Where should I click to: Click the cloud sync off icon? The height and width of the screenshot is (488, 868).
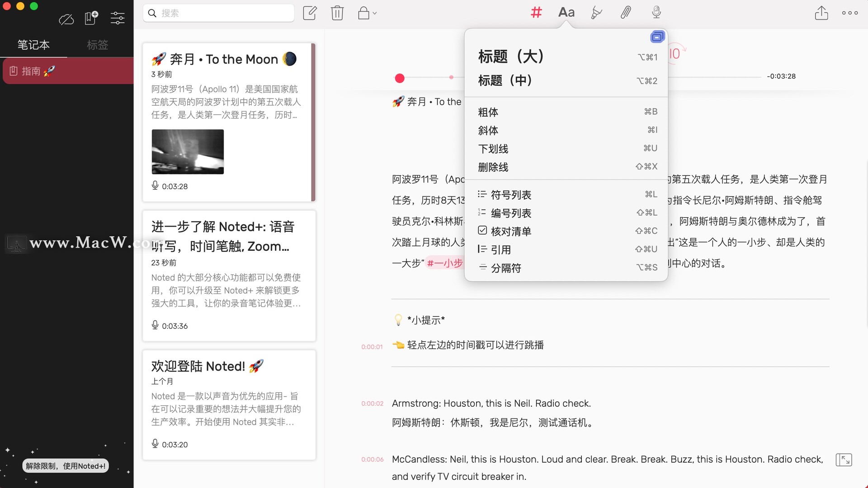66,19
